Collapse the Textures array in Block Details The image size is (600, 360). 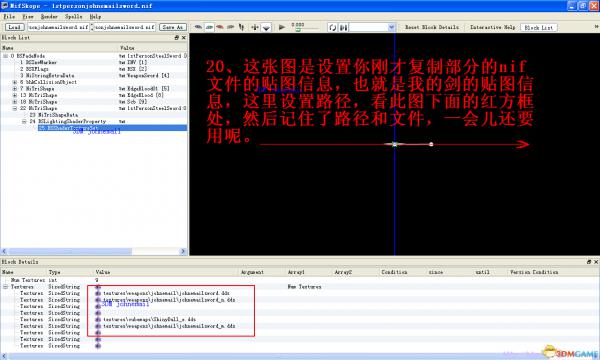(x=6, y=287)
